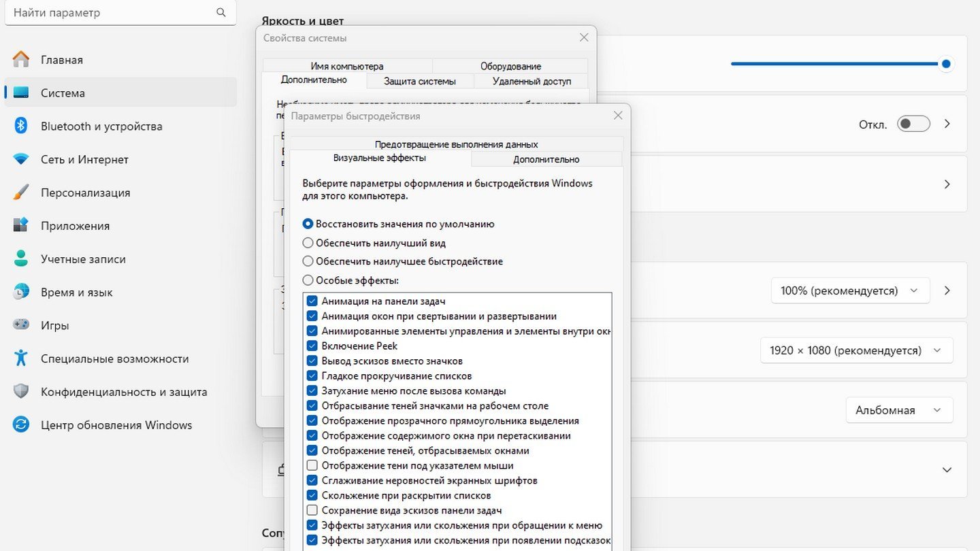The height and width of the screenshot is (551, 980).
Task: Select the Система monitor icon
Action: [x=21, y=93]
